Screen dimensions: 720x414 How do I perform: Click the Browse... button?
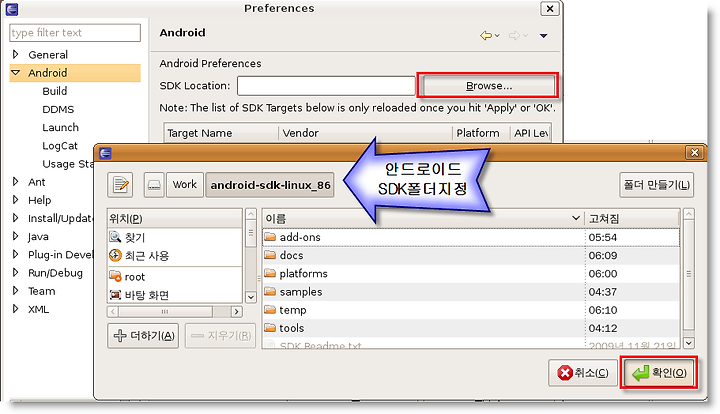[489, 86]
